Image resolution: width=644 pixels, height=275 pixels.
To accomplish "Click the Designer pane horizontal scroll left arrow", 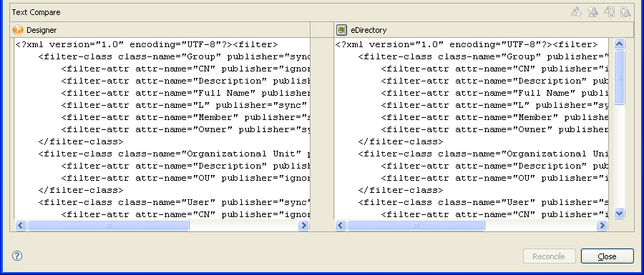I will [21, 225].
